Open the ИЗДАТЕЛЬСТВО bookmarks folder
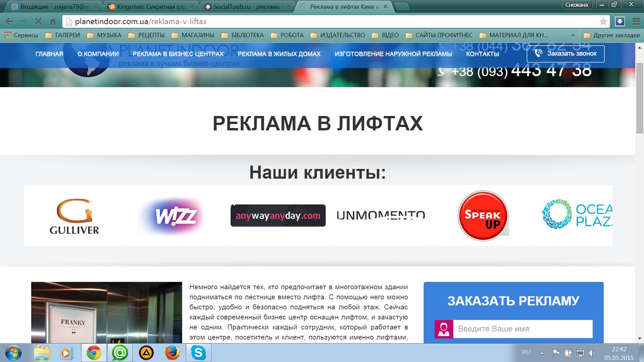 click(x=337, y=35)
